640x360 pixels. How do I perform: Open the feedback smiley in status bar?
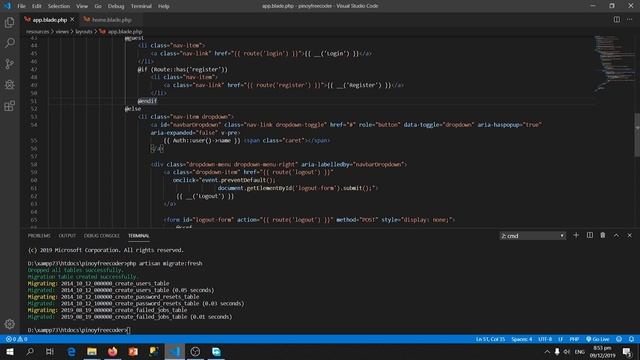(x=619, y=339)
